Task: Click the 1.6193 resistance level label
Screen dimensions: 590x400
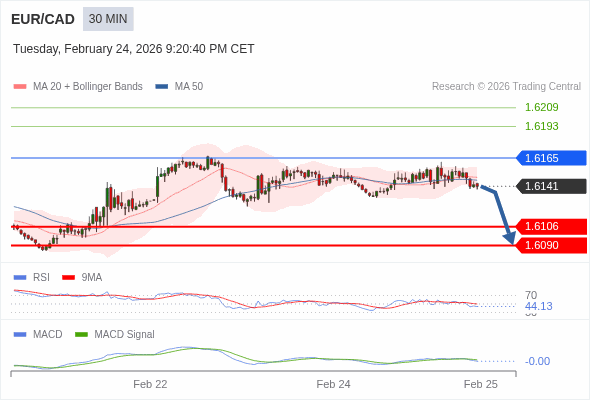Action: point(541,126)
